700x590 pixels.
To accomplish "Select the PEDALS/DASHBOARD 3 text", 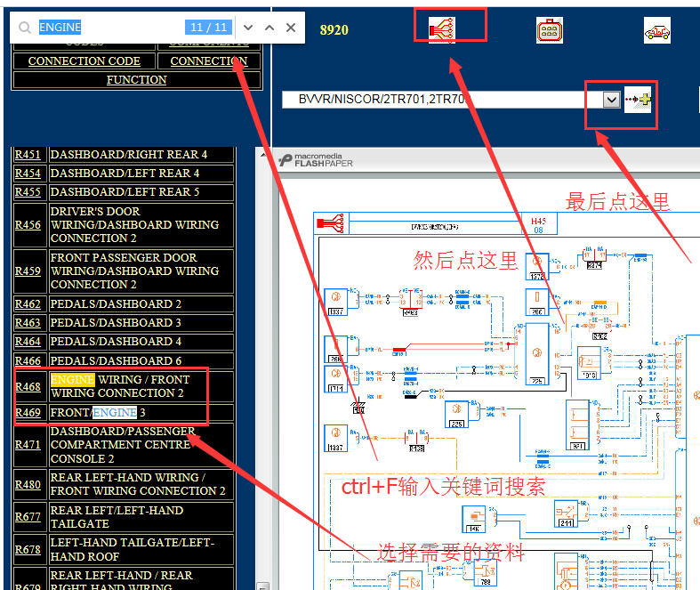I will (116, 323).
